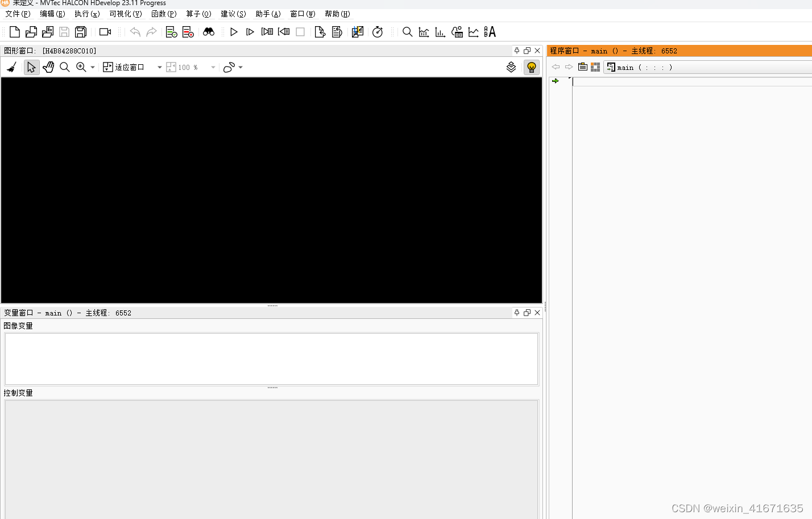812x519 pixels.
Task: Open the 算子(O) menu
Action: [198, 14]
